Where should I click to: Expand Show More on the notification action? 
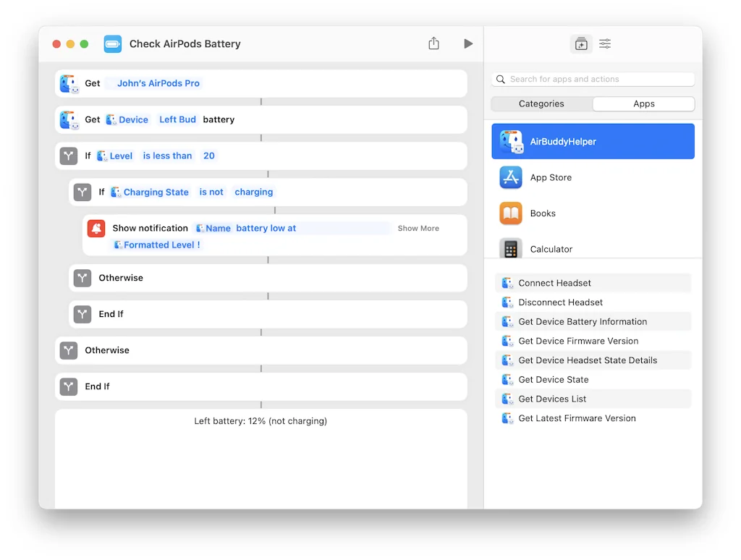(x=418, y=229)
